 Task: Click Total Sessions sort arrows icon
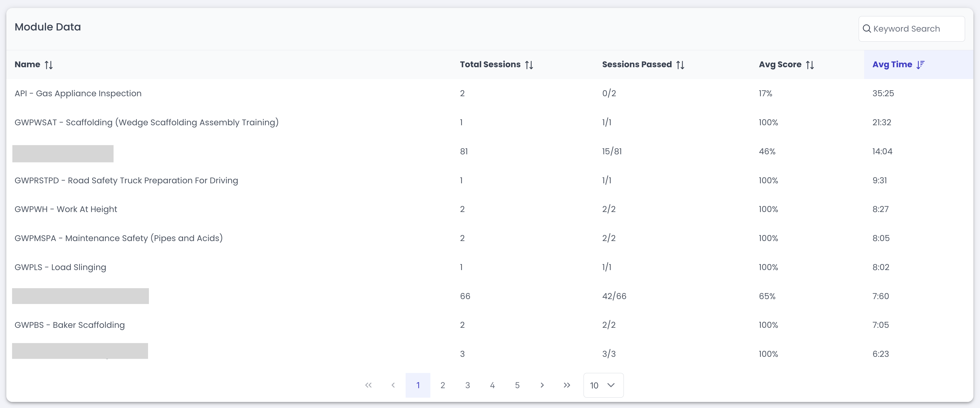tap(529, 65)
